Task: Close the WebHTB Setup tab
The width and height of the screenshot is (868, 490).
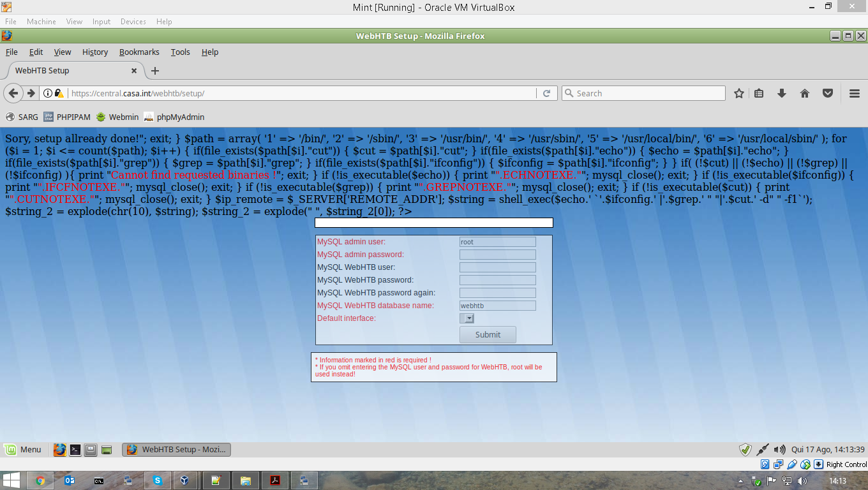Action: tap(134, 71)
